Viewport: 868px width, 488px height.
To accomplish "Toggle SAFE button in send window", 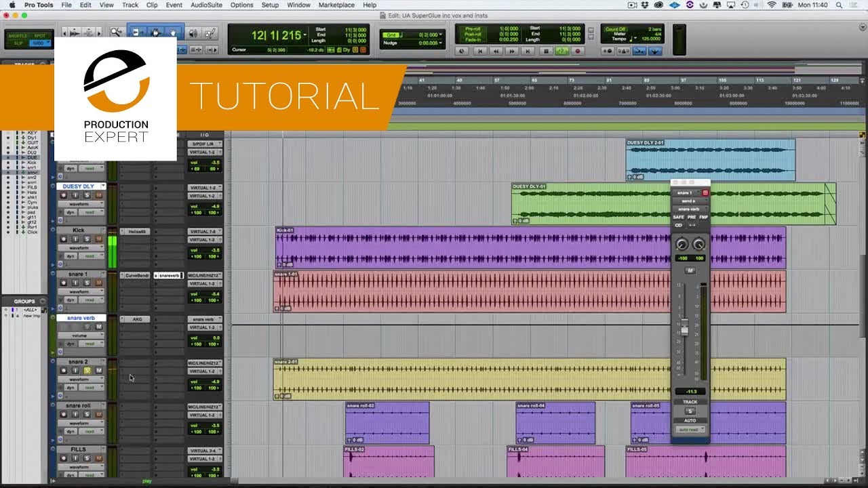I will (x=678, y=218).
